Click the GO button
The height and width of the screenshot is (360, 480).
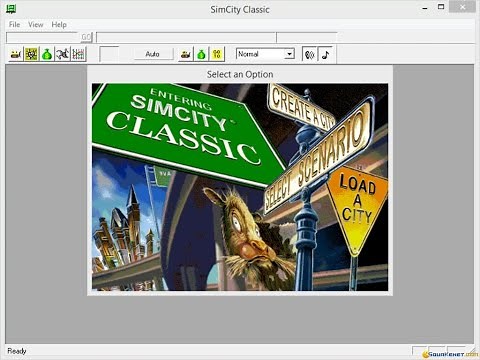tap(86, 37)
